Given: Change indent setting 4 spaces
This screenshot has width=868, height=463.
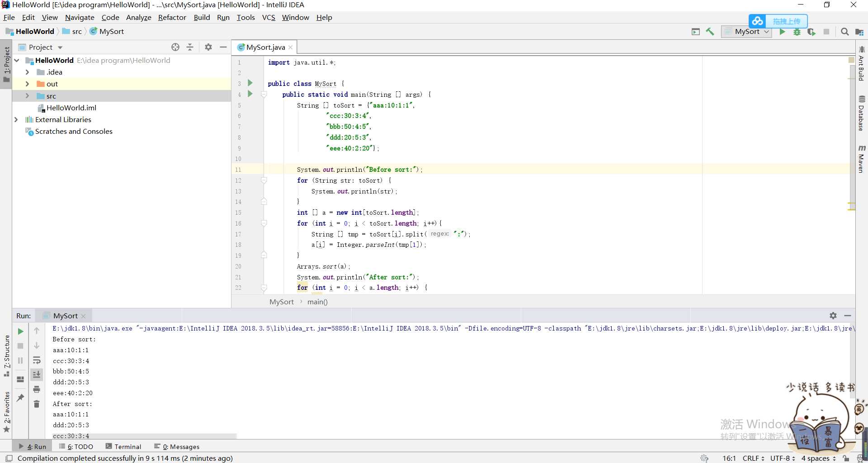Looking at the screenshot, I should pyautogui.click(x=819, y=458).
